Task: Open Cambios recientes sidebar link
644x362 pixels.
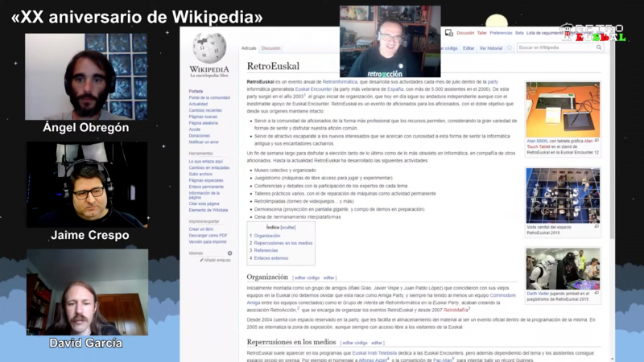Action: click(x=205, y=110)
